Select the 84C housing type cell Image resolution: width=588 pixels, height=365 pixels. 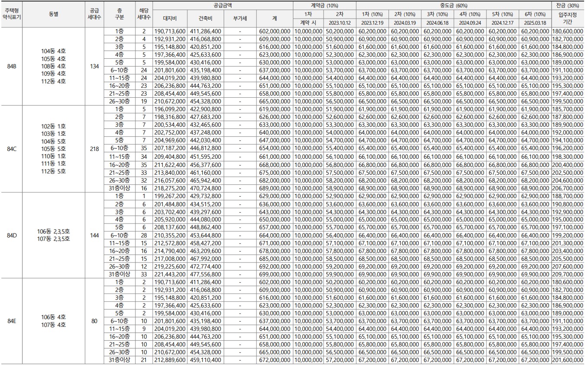(11, 148)
